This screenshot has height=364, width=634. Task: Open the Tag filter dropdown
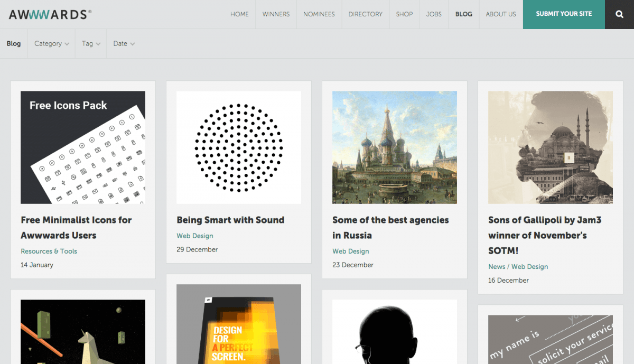(90, 43)
